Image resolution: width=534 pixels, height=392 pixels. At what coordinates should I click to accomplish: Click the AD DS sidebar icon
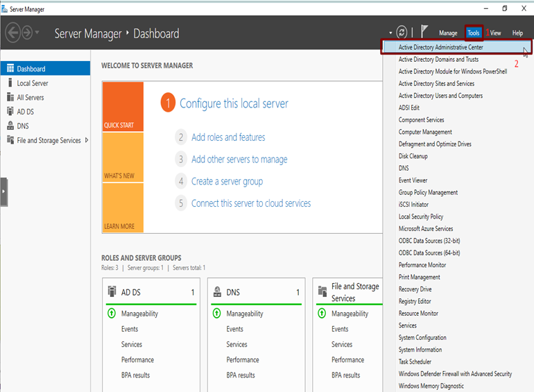click(x=10, y=112)
